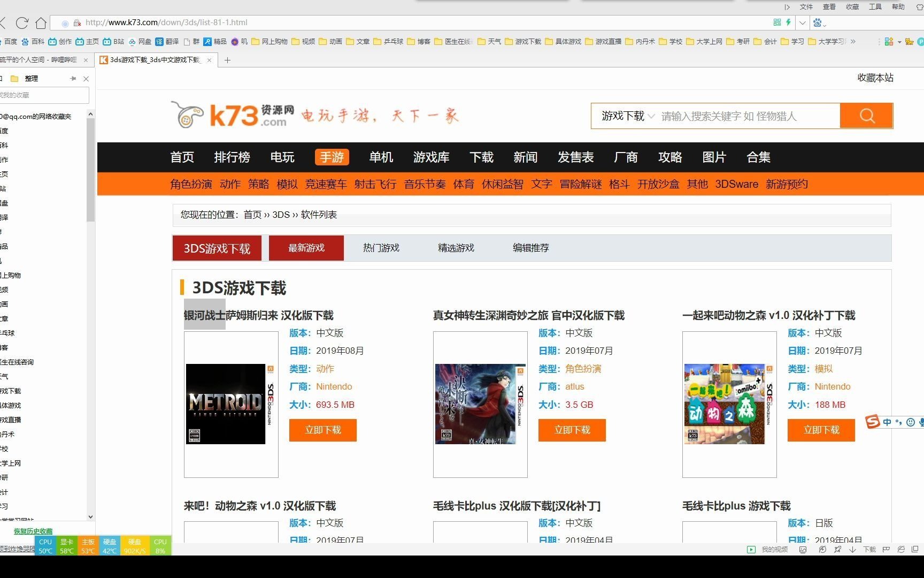Viewport: 924px width, 578px height.
Task: Expand the extensions dropdown triangle
Action: tap(899, 42)
